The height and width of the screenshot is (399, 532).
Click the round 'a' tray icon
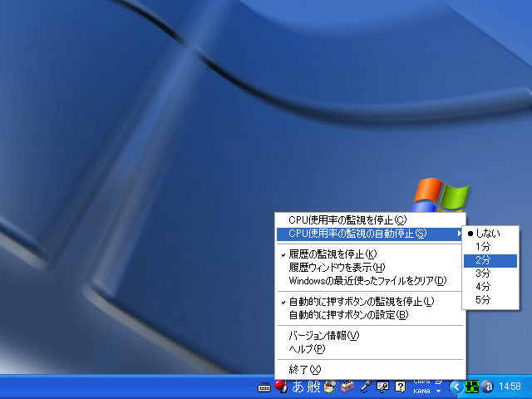pos(488,387)
